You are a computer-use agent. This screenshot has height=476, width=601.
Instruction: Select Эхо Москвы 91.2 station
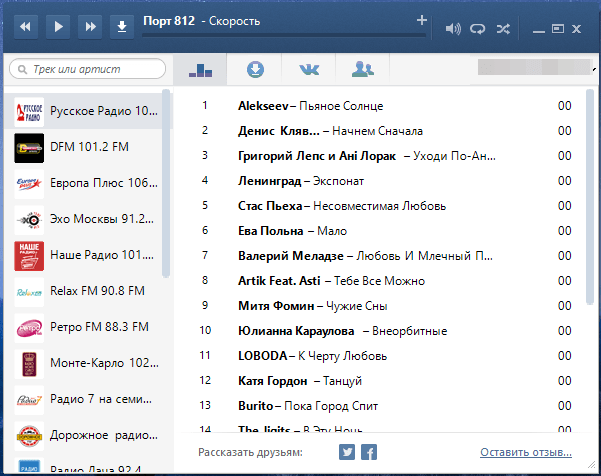pyautogui.click(x=84, y=220)
